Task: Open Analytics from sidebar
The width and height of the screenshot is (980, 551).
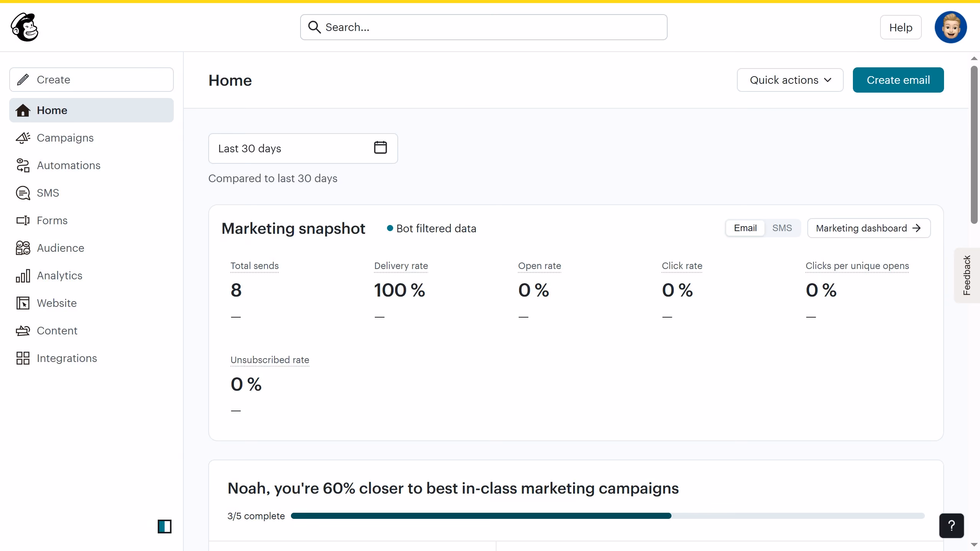Action: 91,275
